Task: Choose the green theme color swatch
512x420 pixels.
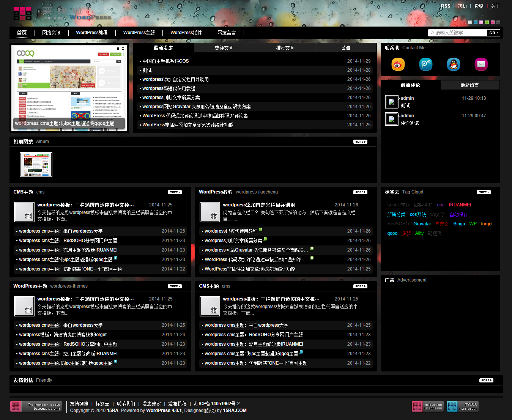Action: pyautogui.click(x=487, y=22)
